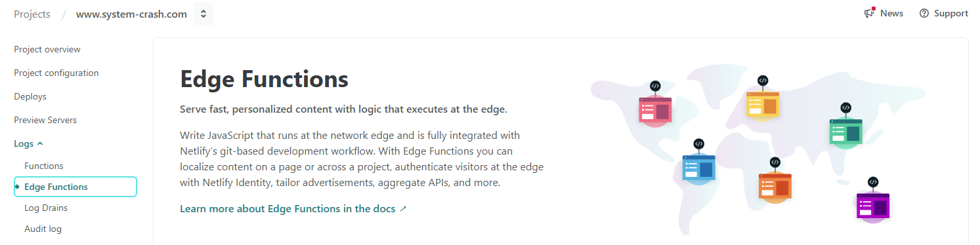Open the Deploys page
The height and width of the screenshot is (245, 980).
point(30,96)
